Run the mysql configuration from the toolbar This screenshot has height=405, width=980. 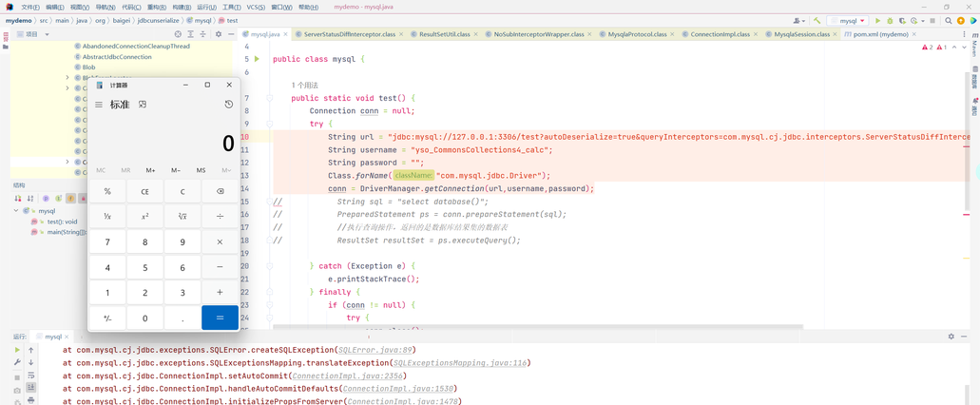[877, 20]
